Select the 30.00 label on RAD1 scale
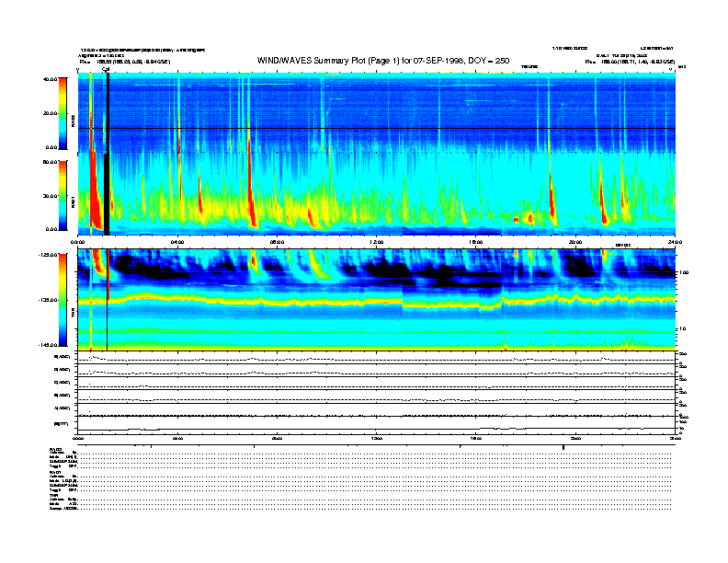Viewport: 728px width, 563px height. click(x=51, y=196)
